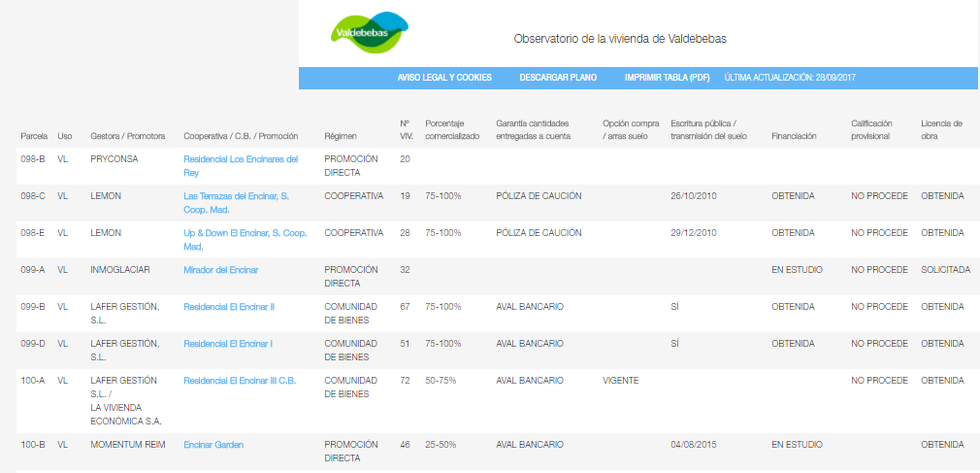Viewport: 980px width, 473px height.
Task: Click 25-50% percentage cell
Action: point(441,445)
